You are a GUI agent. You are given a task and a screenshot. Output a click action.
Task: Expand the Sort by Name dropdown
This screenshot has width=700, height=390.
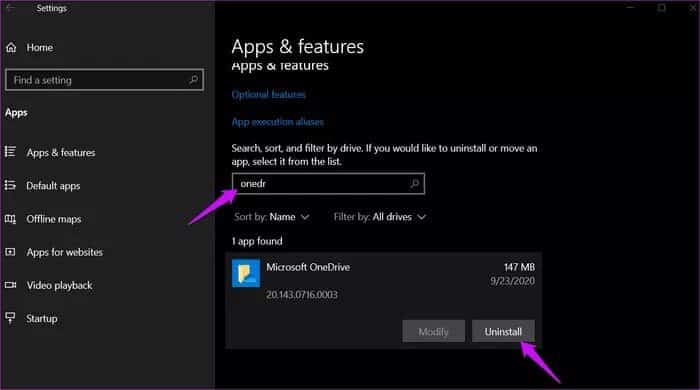[x=271, y=217]
